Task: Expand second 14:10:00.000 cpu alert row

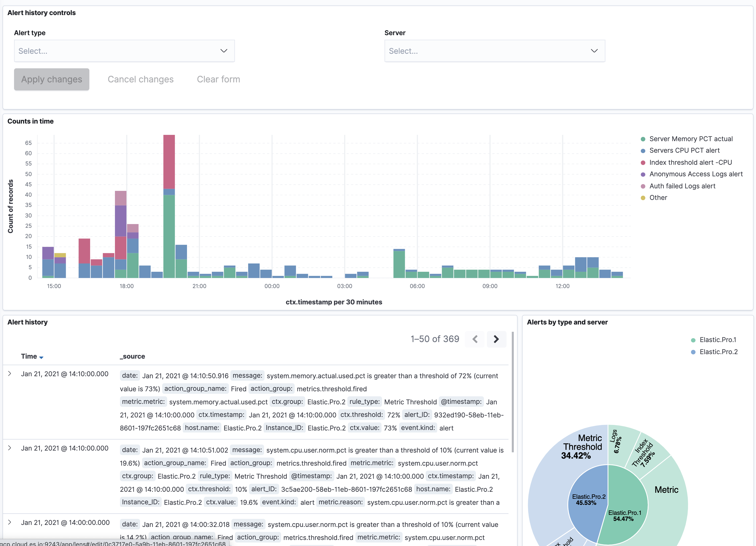Action: point(10,448)
